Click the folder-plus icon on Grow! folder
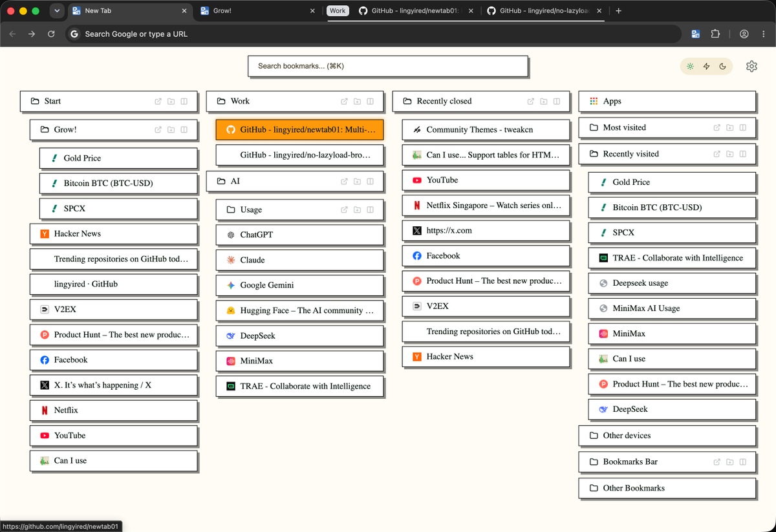The height and width of the screenshot is (532, 776). coord(171,130)
